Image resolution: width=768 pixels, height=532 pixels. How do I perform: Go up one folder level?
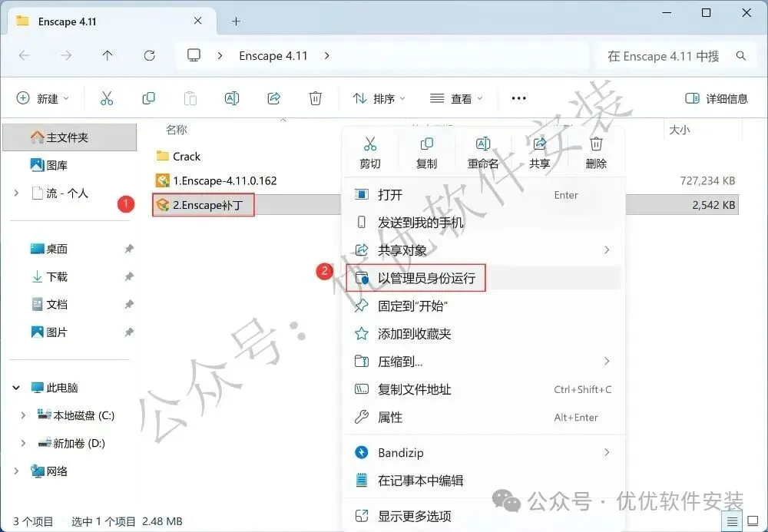pos(108,56)
